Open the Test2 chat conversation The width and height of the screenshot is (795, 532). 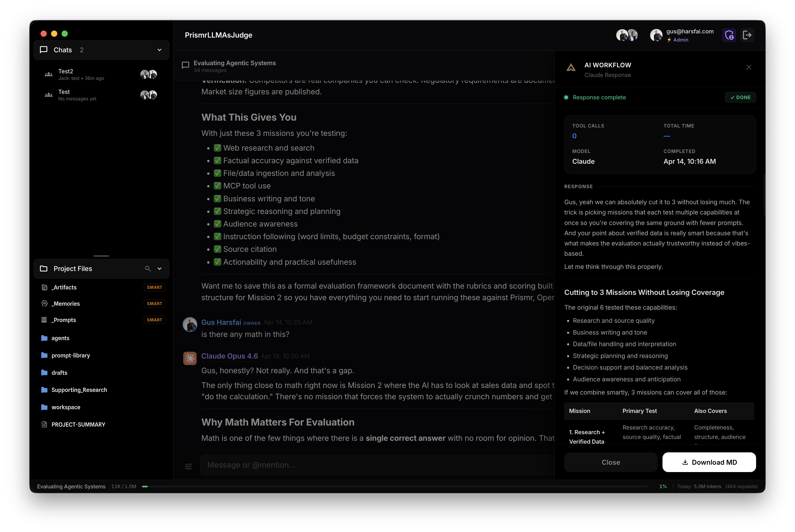[x=85, y=74]
